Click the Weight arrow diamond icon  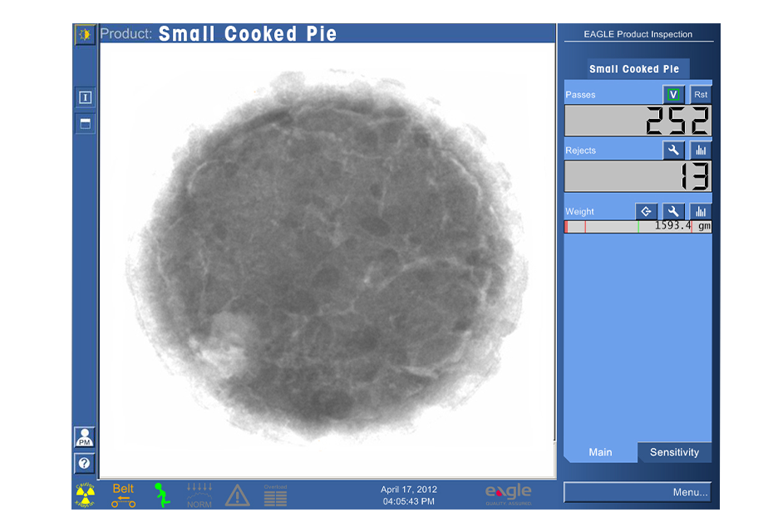click(646, 211)
